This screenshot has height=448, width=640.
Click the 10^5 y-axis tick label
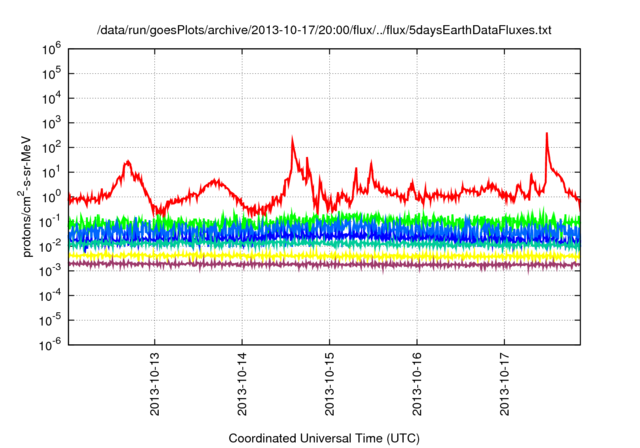(51, 74)
